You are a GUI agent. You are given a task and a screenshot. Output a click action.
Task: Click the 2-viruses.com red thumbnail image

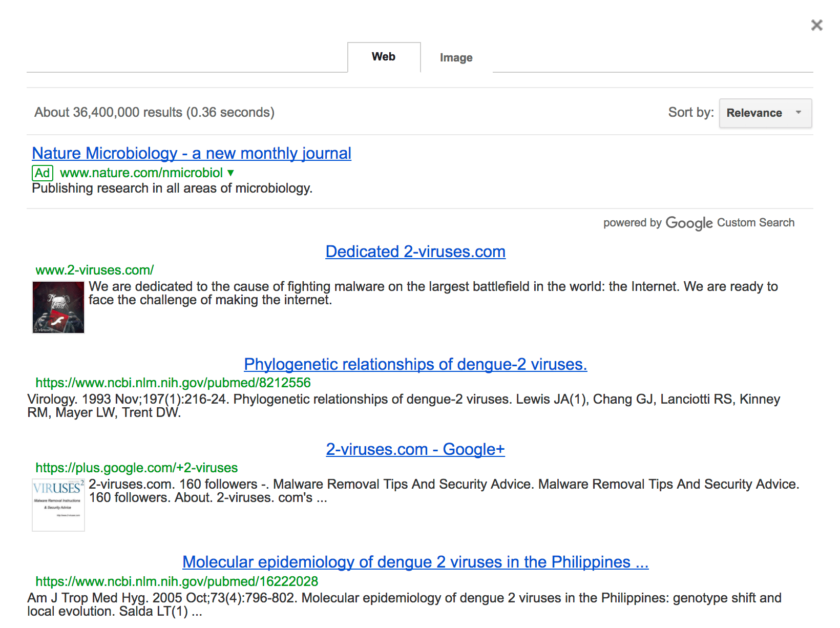[x=58, y=307]
